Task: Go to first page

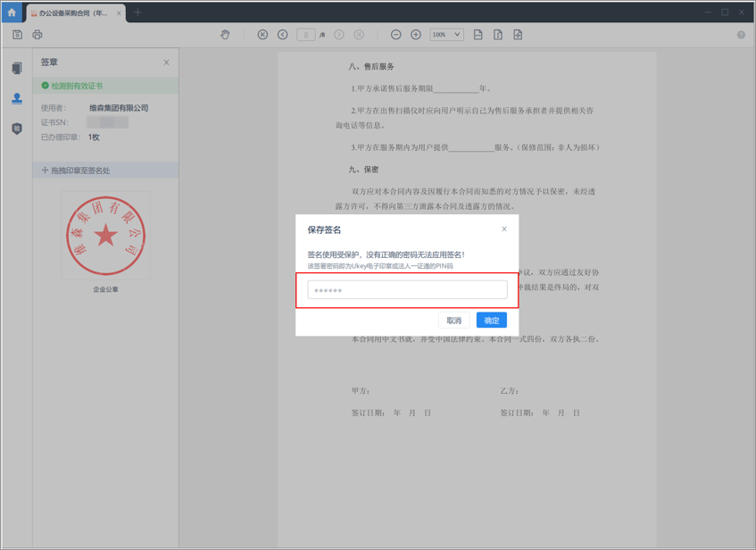Action: tap(262, 35)
